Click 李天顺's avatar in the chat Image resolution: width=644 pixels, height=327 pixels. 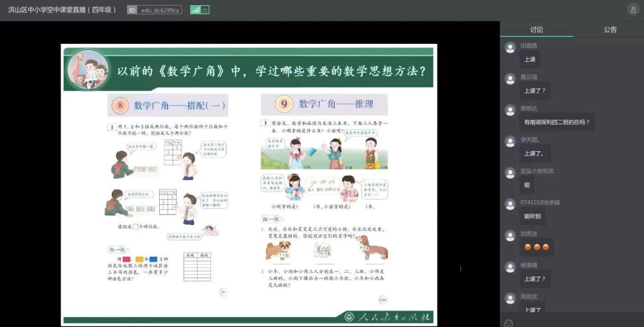point(510,142)
